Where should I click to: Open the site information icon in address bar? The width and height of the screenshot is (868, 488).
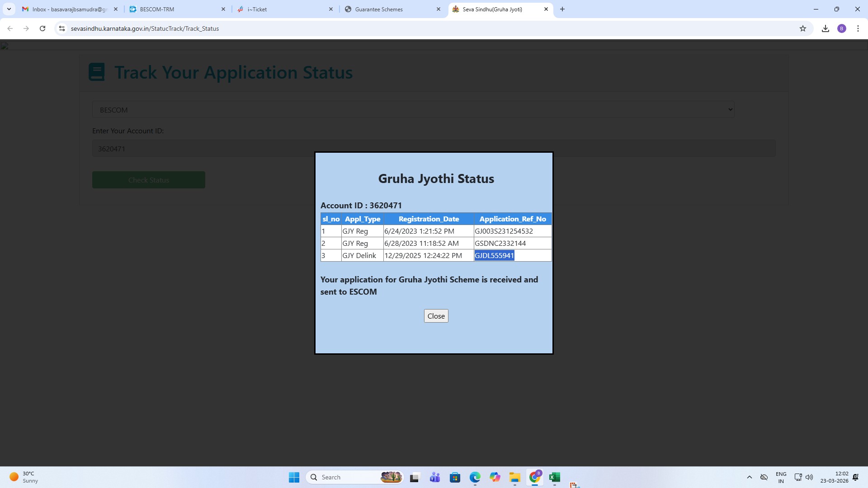[x=62, y=28]
